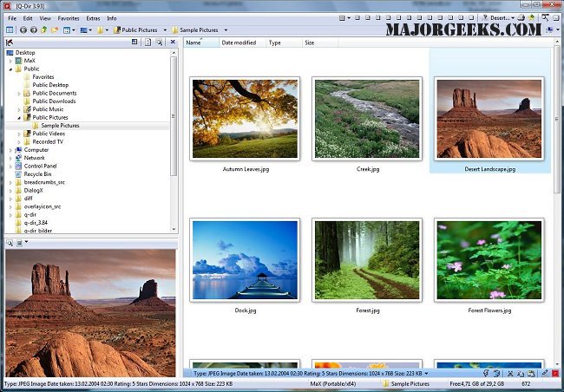Click the Back navigation arrow in toolbar
Image resolution: width=564 pixels, height=392 pixels.
[23, 29]
